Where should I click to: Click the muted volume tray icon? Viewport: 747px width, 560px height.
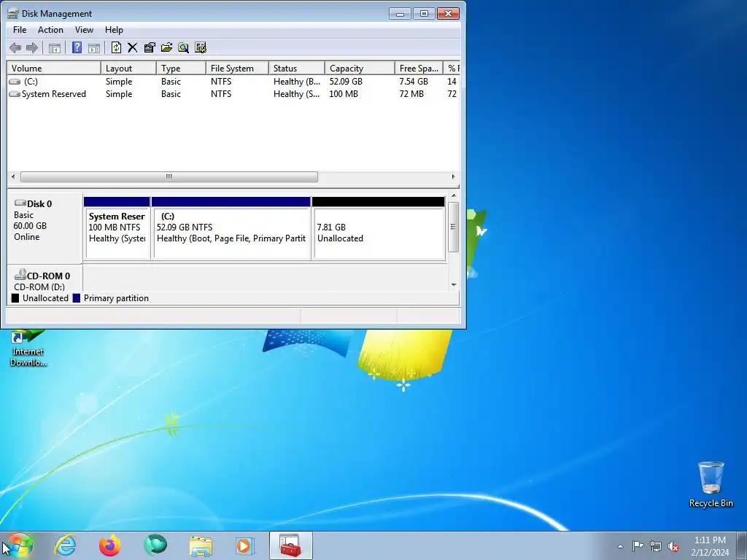[673, 546]
